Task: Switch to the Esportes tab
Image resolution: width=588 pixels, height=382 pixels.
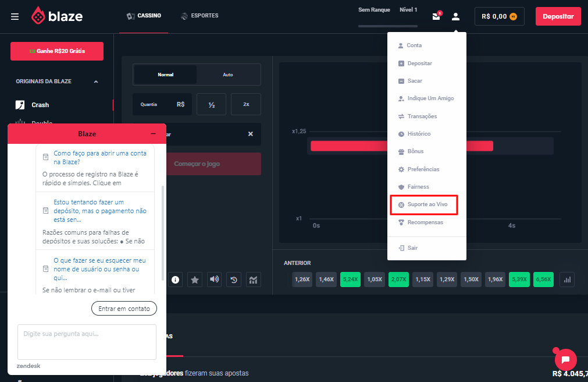Action: (x=199, y=16)
